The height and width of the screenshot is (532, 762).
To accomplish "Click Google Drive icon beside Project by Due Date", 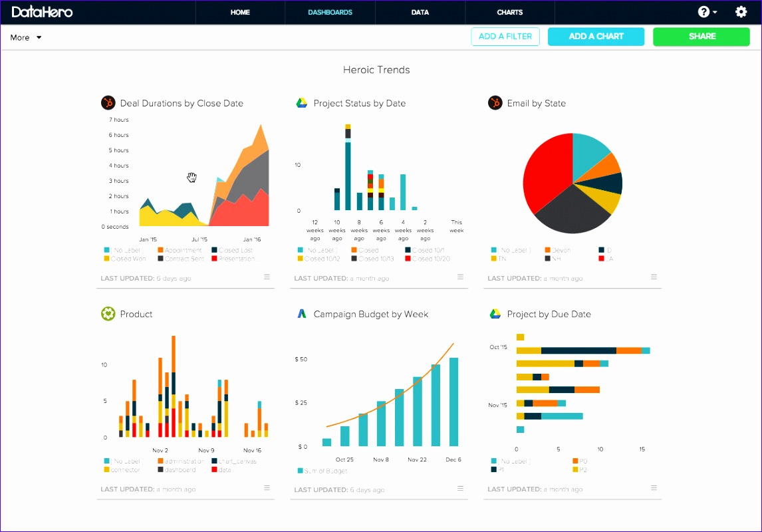I will [x=495, y=314].
